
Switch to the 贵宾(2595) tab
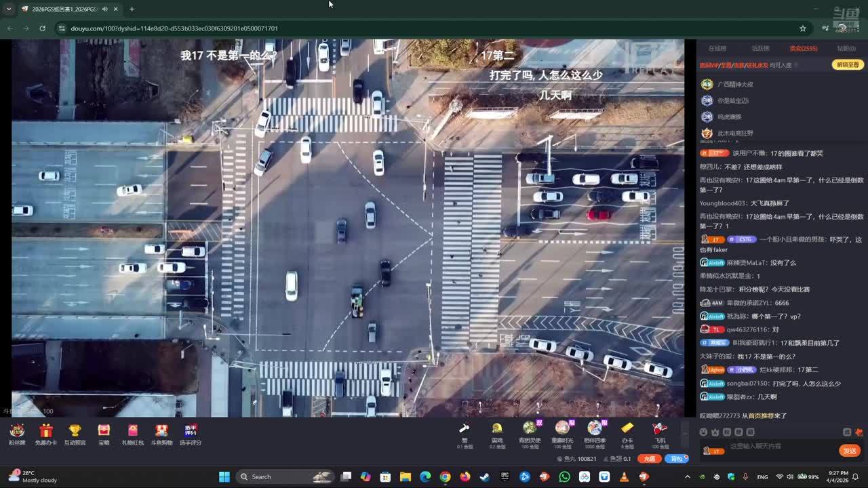tap(803, 49)
